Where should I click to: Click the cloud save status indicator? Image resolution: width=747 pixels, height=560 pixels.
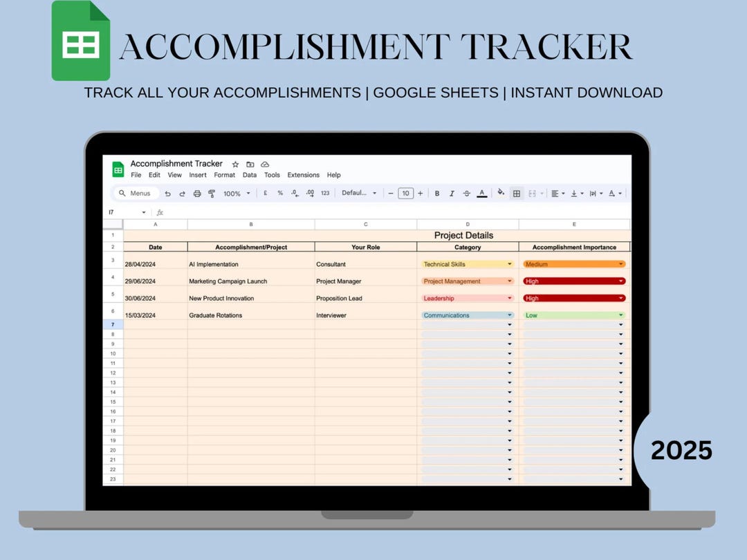265,164
